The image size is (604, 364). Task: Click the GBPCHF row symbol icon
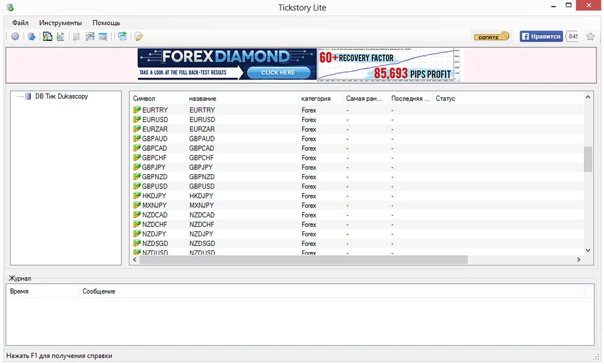click(137, 157)
